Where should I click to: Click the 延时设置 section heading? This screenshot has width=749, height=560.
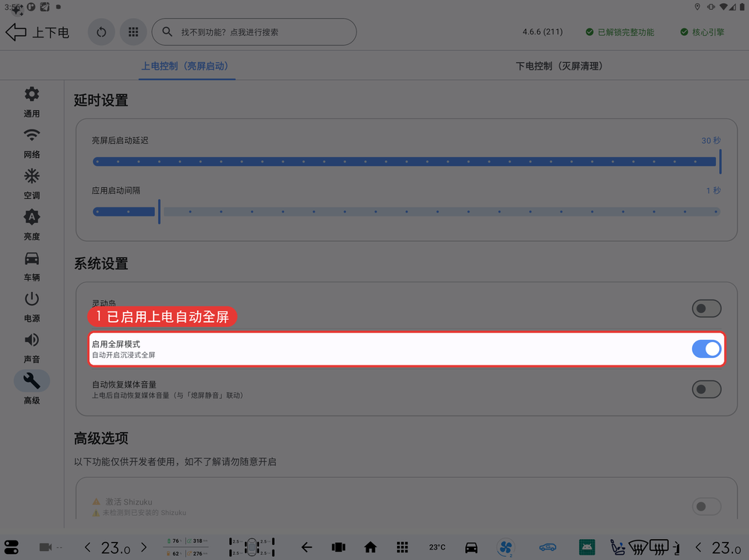(101, 100)
